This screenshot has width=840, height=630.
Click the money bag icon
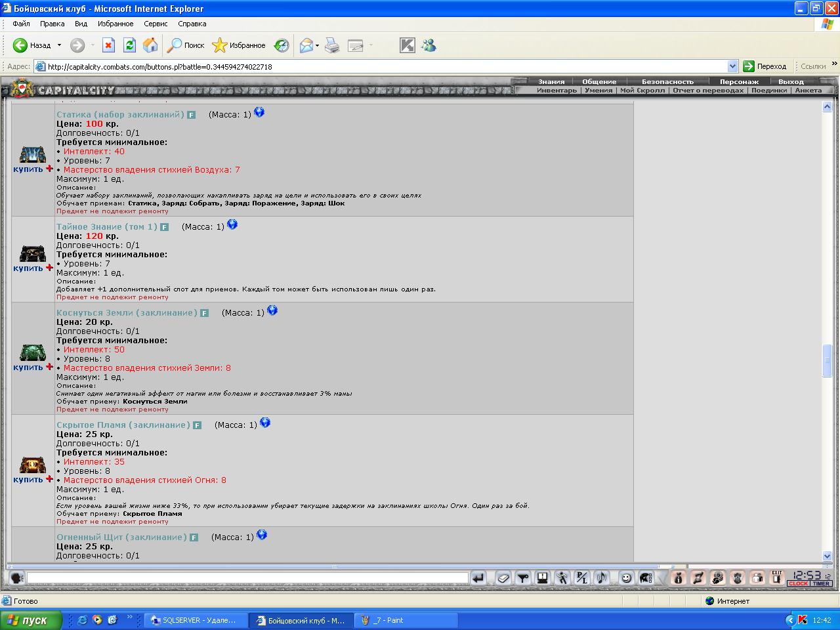tap(679, 578)
